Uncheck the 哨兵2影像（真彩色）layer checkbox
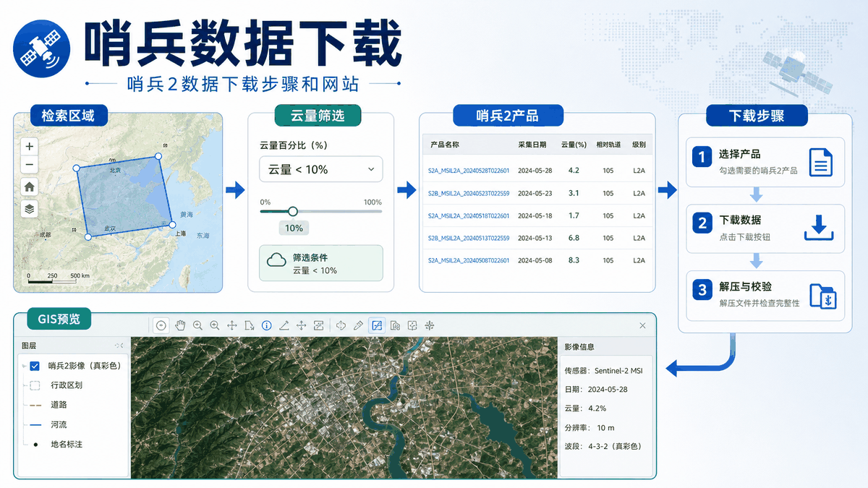868x488 pixels. click(x=35, y=366)
